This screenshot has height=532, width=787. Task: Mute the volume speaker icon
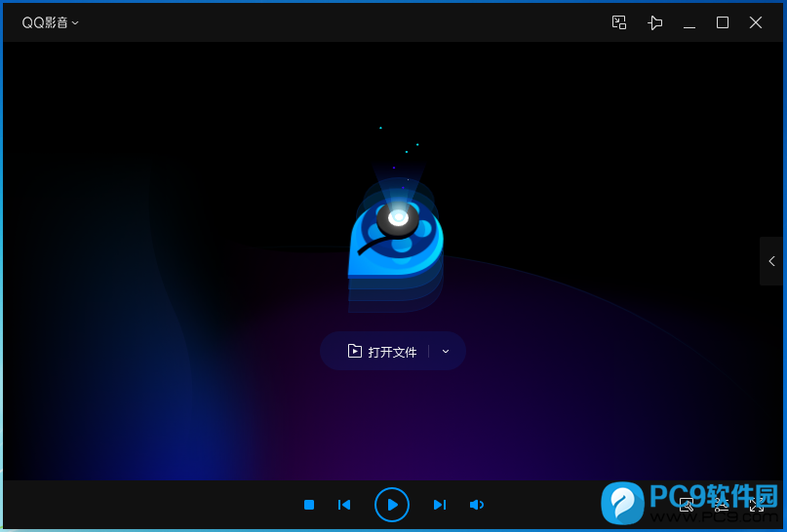pos(477,505)
